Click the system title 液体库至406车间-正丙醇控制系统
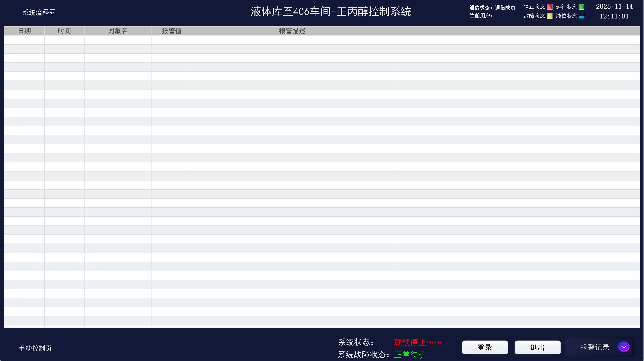The height and width of the screenshot is (361, 644). [x=331, y=11]
